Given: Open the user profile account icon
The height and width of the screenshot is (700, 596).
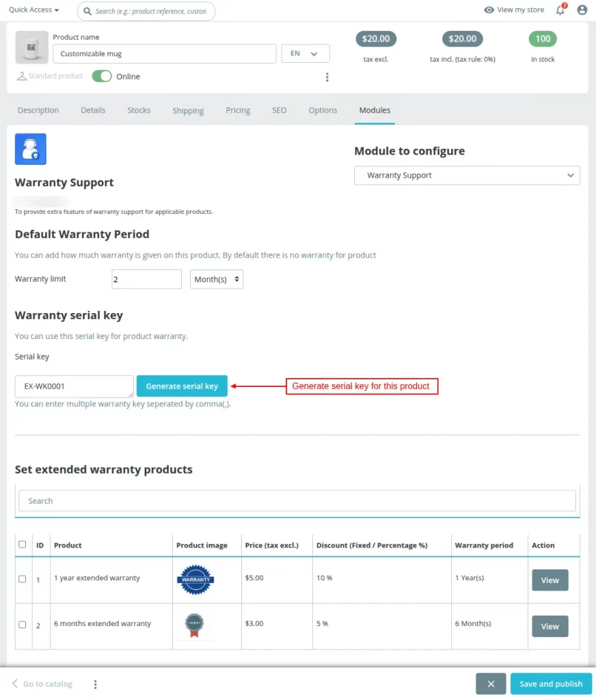Looking at the screenshot, I should (x=582, y=10).
